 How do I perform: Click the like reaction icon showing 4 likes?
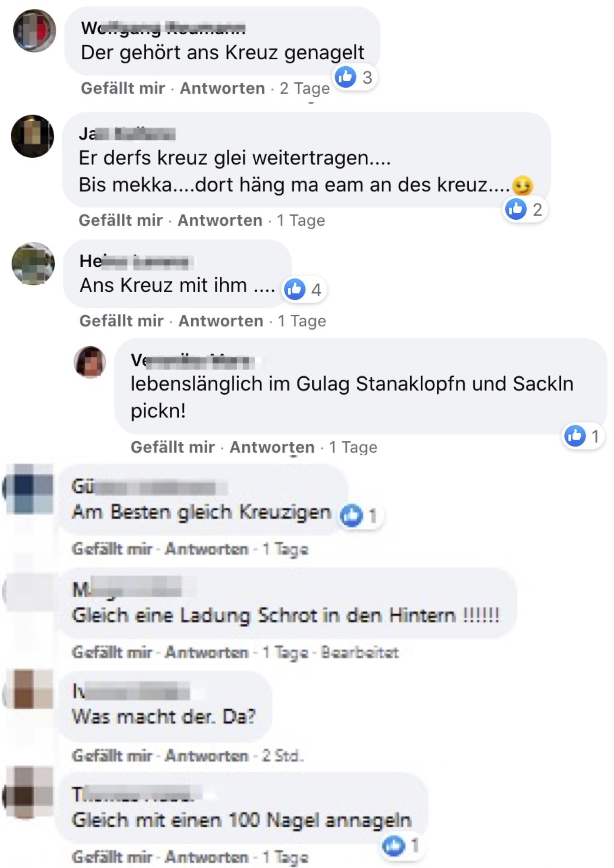point(295,289)
